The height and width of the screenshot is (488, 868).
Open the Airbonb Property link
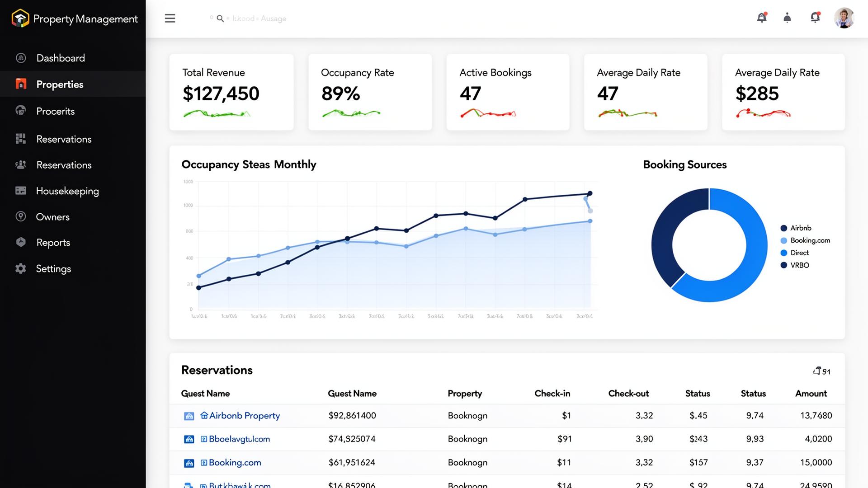tap(244, 416)
